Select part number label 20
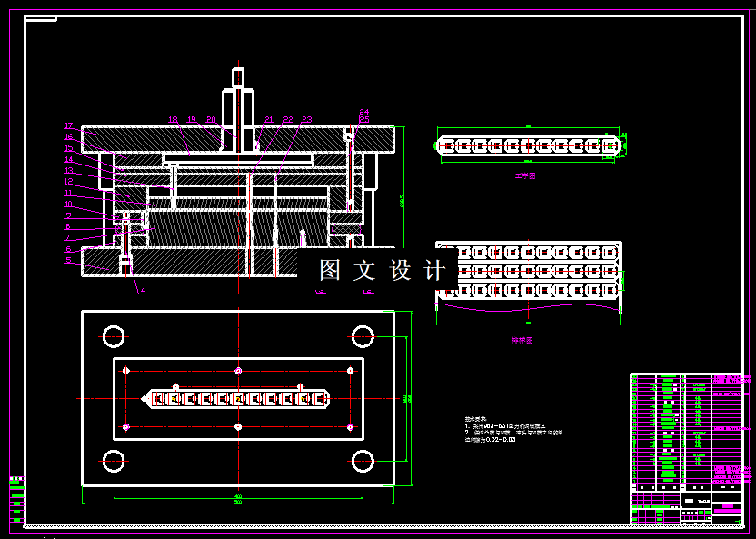Viewport: 756px width, 539px height. (211, 120)
